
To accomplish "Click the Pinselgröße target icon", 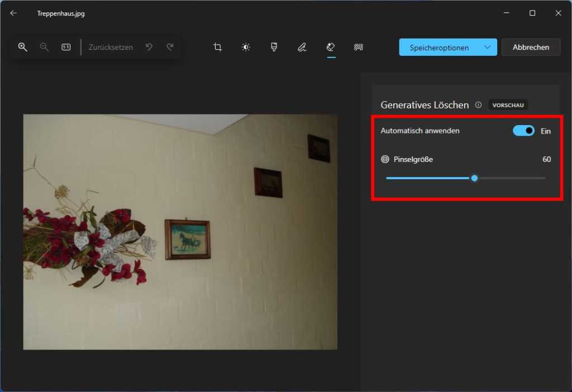I will [384, 159].
